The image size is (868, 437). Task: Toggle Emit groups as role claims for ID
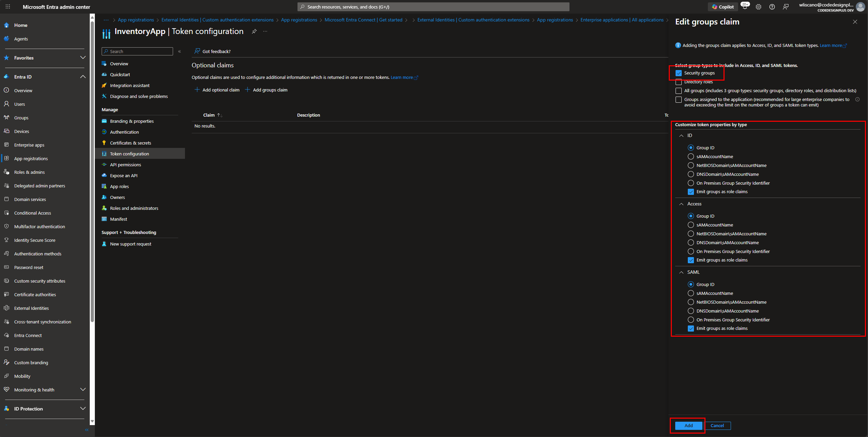[691, 192]
